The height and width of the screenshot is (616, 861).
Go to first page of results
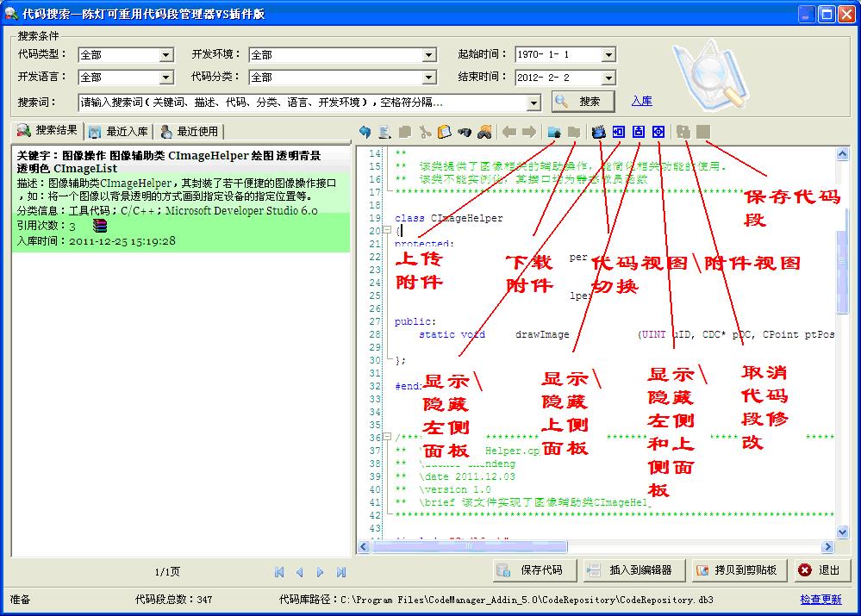tap(279, 572)
